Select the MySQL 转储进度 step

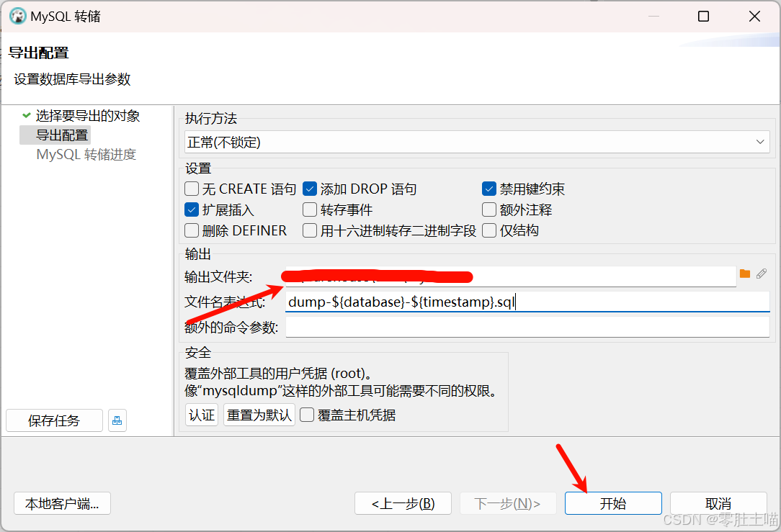tap(86, 155)
